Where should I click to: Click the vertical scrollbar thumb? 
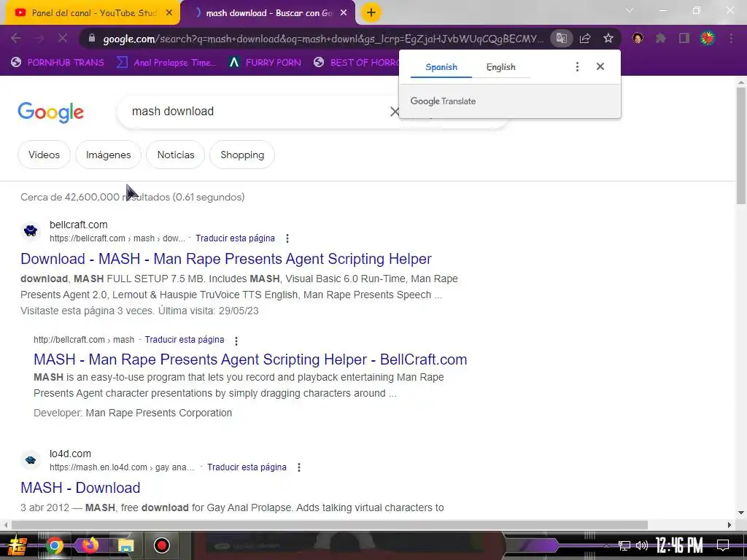pyautogui.click(x=741, y=146)
